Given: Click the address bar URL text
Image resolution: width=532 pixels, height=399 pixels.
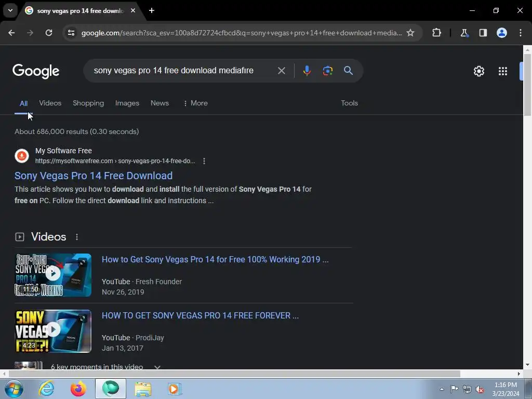Looking at the screenshot, I should (242, 33).
